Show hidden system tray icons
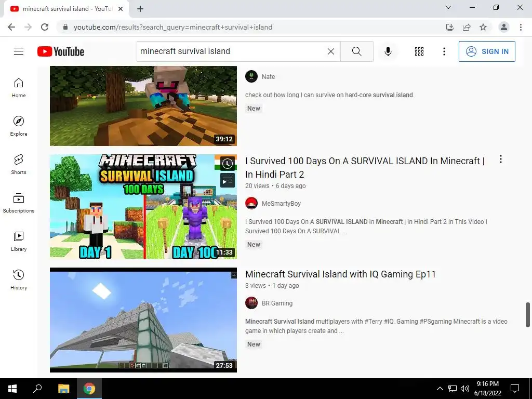Viewport: 532px width, 399px height. (440, 389)
